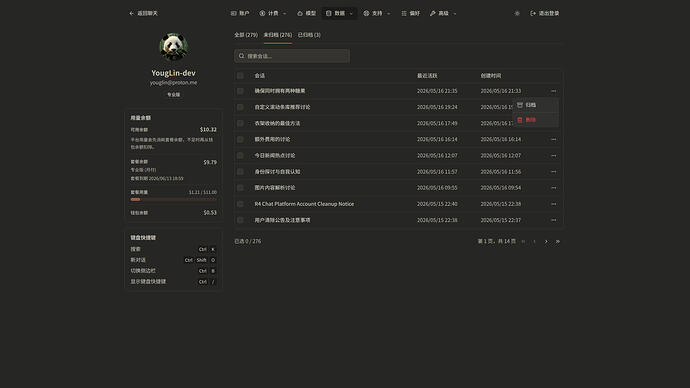690x388 pixels.
Task: Click the 创建时间 column header
Action: (491, 76)
